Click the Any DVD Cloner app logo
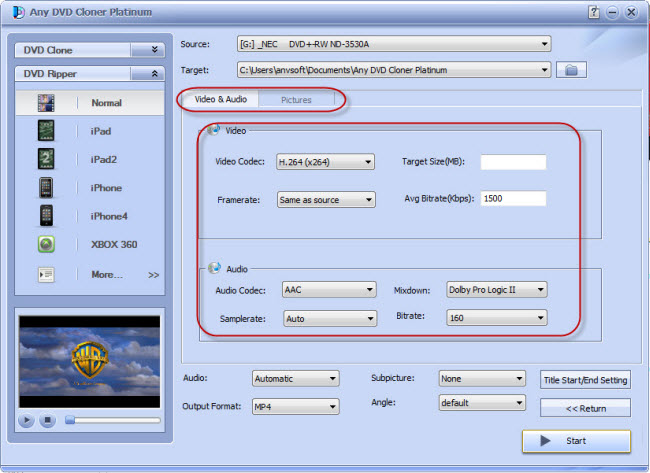650x473 pixels. (18, 12)
